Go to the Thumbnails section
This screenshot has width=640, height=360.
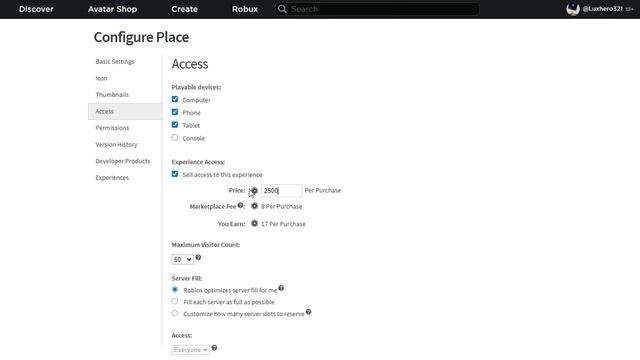tap(112, 95)
